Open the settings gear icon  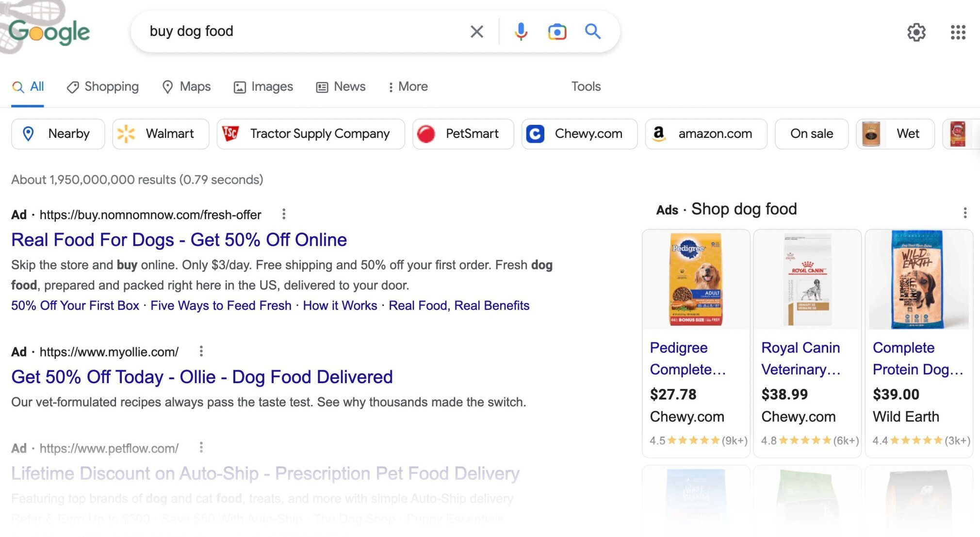[x=916, y=32]
